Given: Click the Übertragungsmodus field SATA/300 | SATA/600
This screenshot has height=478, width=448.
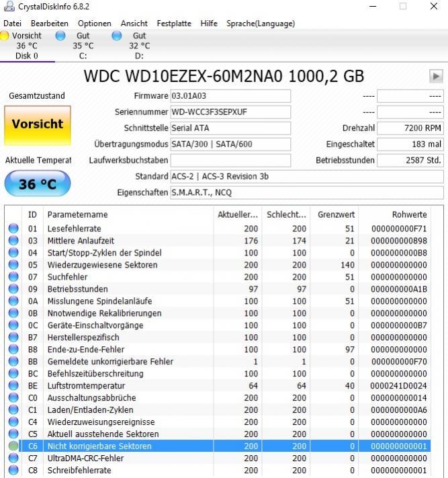Looking at the screenshot, I should click(x=230, y=144).
